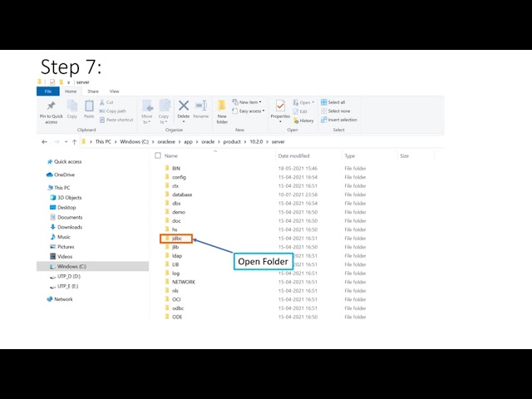The width and height of the screenshot is (532, 399).
Task: Go up one level with up arrow
Action: click(x=74, y=142)
